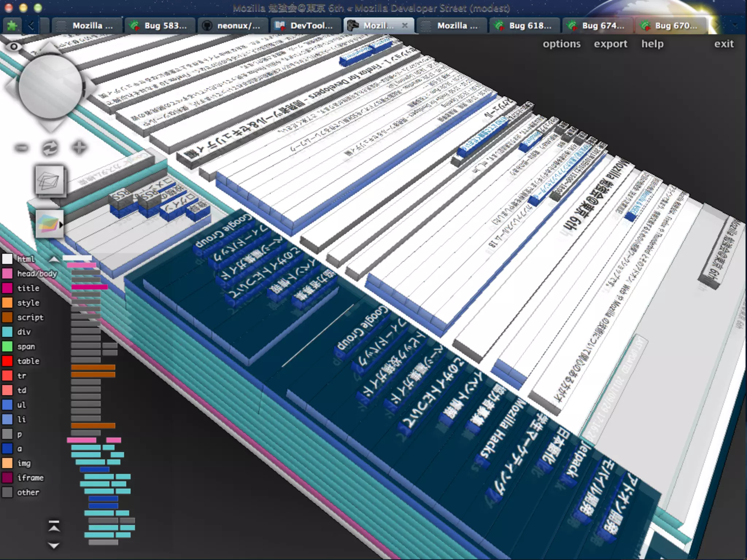The image size is (747, 560).
Task: Click the down pan arrow below the arcball
Action: click(x=51, y=126)
